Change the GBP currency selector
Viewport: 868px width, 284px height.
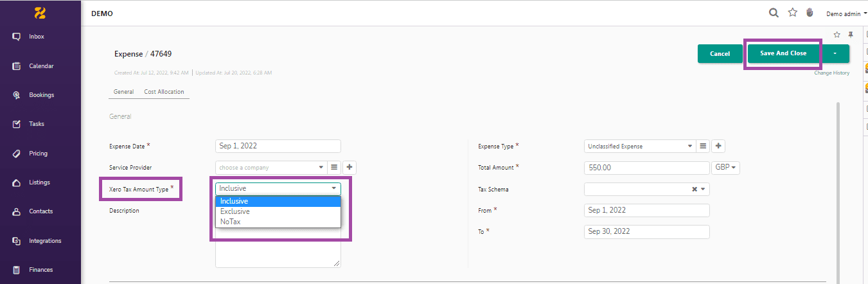pyautogui.click(x=727, y=168)
